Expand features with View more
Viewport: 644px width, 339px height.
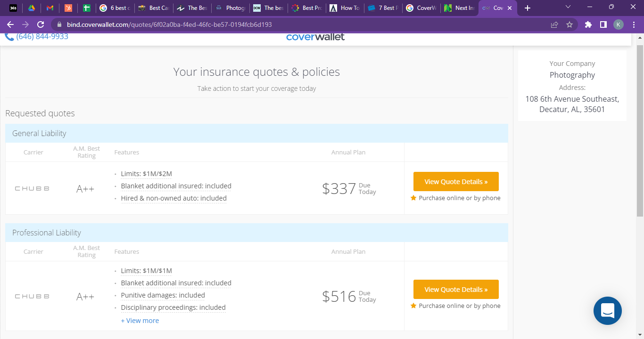pos(140,321)
